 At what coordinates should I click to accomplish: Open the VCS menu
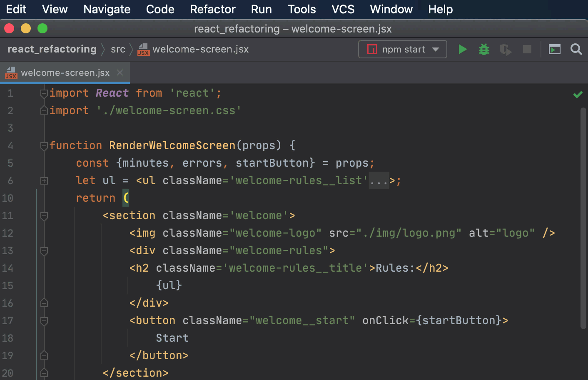[342, 9]
